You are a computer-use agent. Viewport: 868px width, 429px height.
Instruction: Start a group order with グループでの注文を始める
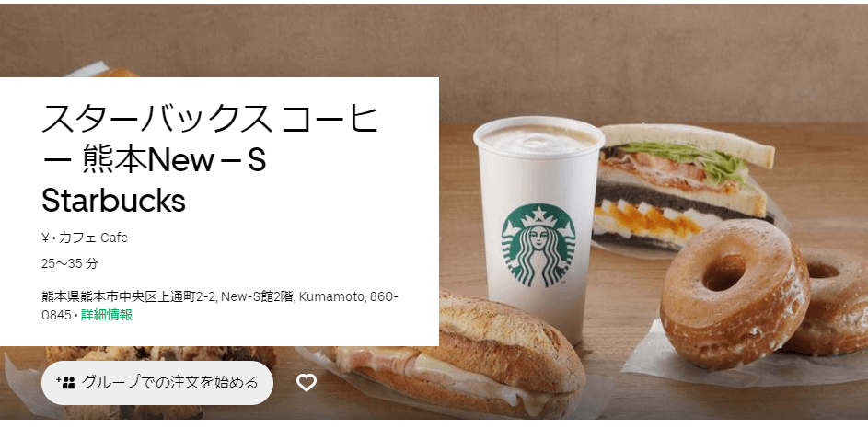click(x=157, y=382)
